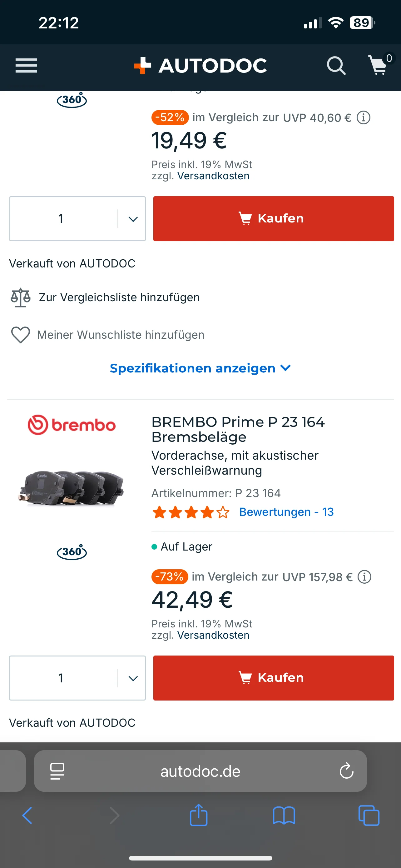Tap the Safari share icon

click(x=199, y=815)
